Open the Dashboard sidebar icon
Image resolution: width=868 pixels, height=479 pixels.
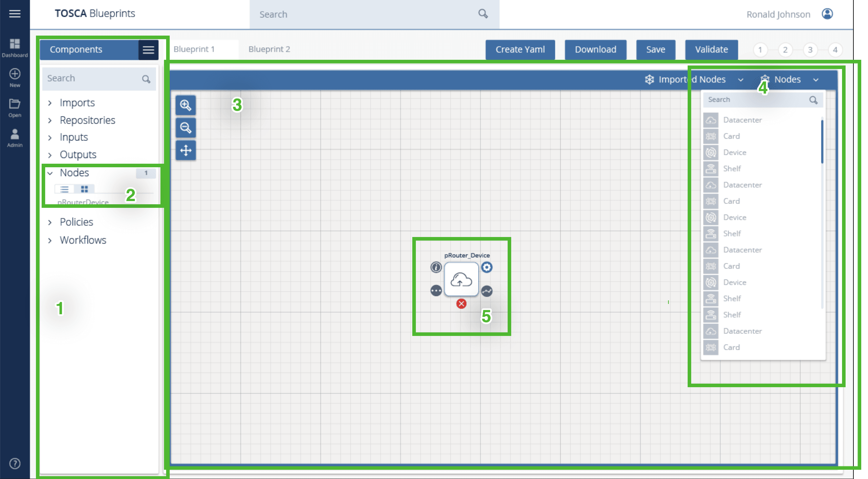pyautogui.click(x=15, y=47)
